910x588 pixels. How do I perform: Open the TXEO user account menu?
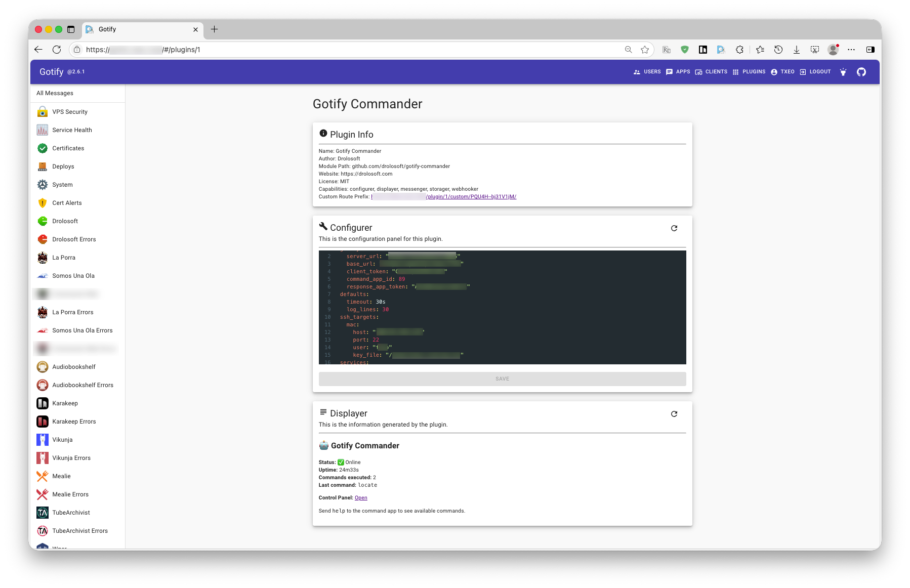(782, 71)
